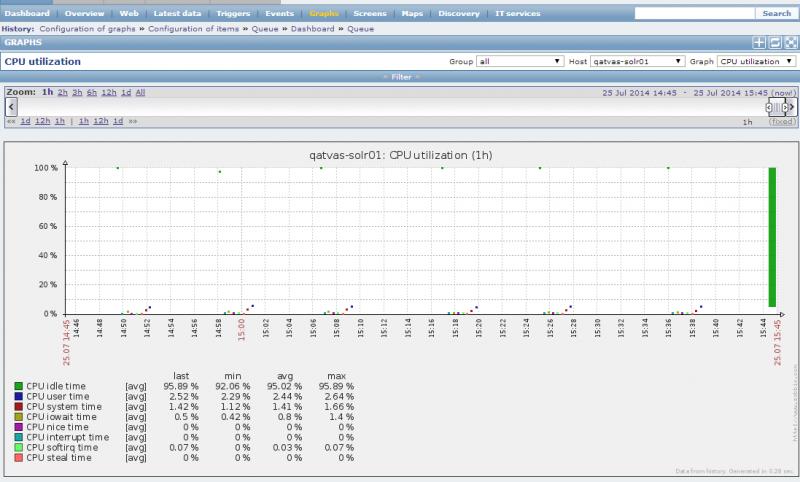
Task: Open Configuration of graphs history link
Action: pos(88,29)
